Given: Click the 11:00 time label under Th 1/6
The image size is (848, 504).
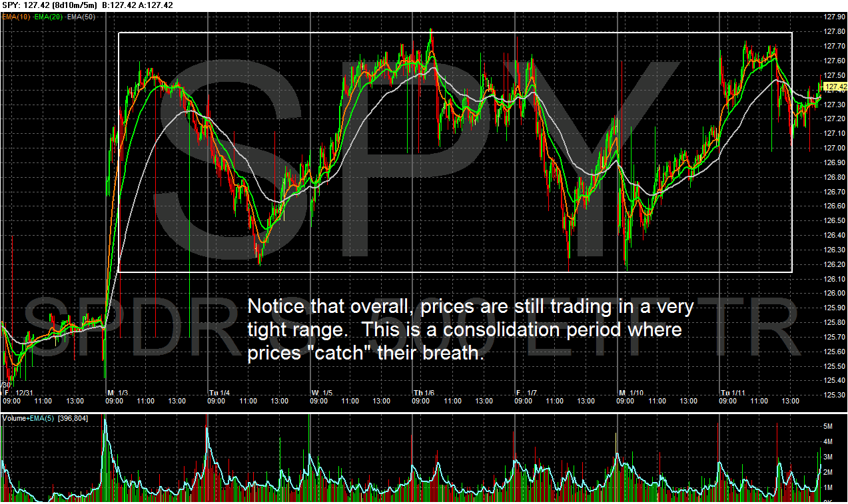Looking at the screenshot, I should [453, 401].
